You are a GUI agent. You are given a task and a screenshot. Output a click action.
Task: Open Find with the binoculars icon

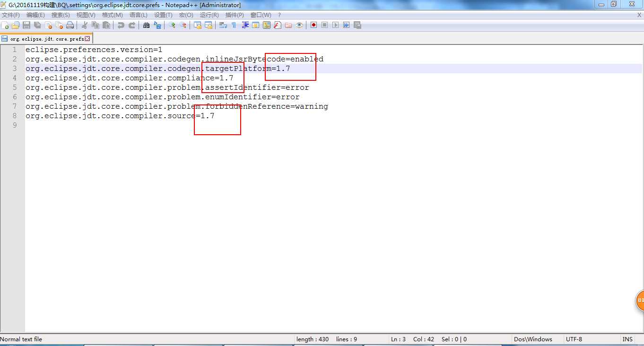146,25
